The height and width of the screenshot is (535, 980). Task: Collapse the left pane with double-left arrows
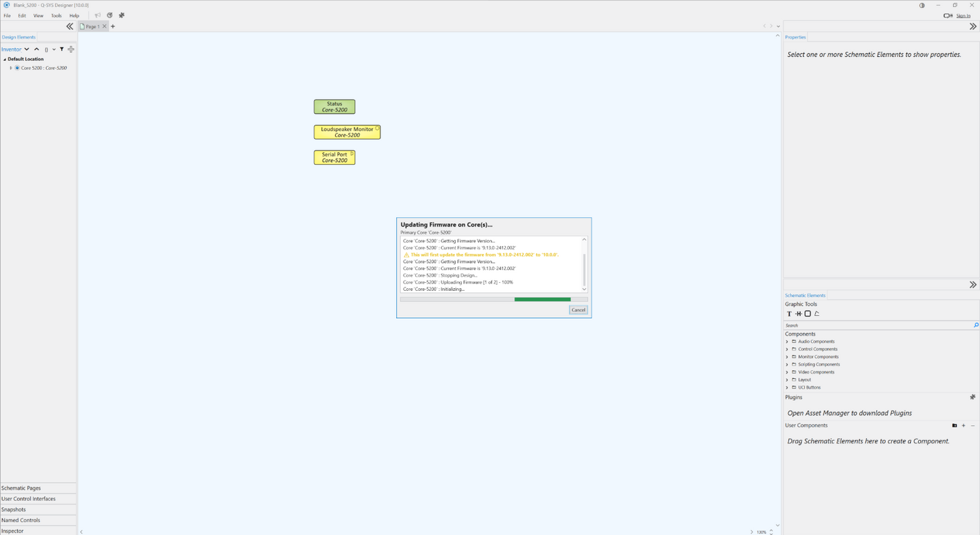[69, 26]
